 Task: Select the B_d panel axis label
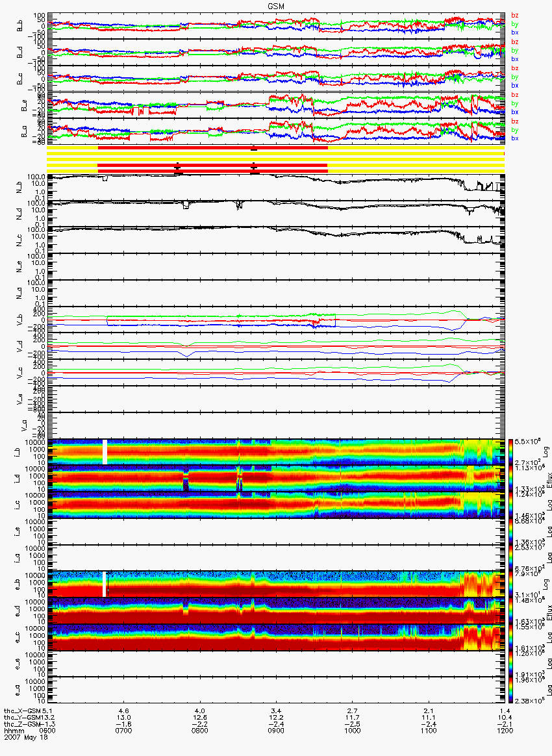click(19, 51)
